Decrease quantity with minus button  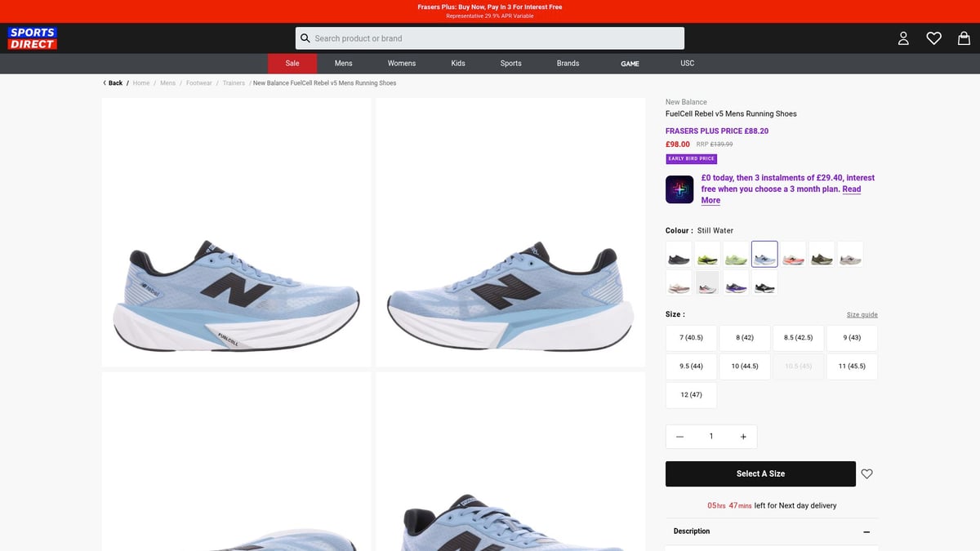(x=679, y=437)
